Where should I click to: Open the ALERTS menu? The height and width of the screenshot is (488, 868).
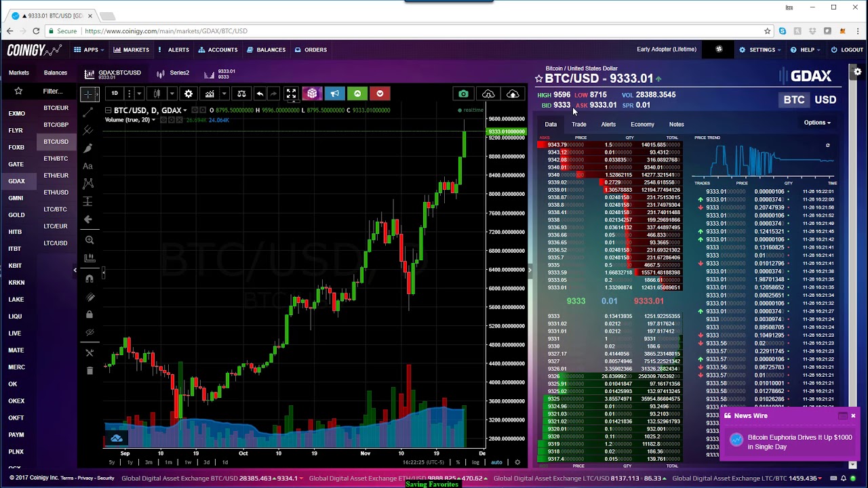pos(174,49)
